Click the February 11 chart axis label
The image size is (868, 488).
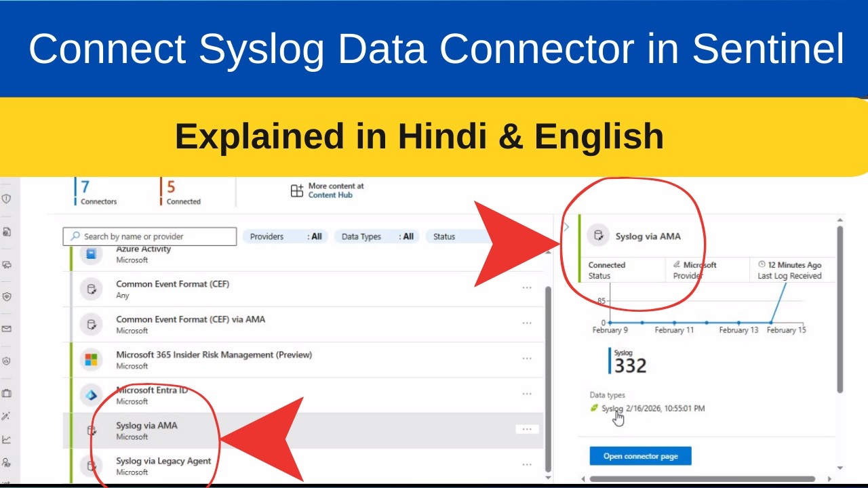(x=674, y=330)
